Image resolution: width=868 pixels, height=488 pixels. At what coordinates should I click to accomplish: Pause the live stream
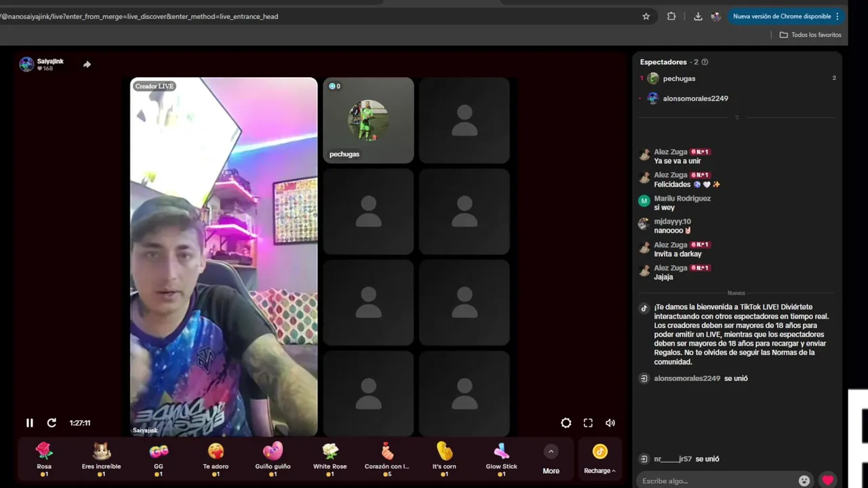pyautogui.click(x=29, y=423)
